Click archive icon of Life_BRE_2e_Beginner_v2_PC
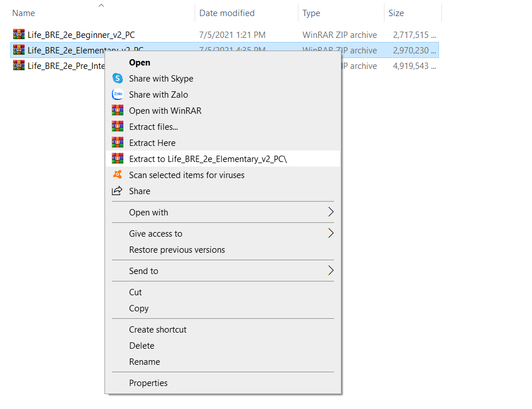This screenshot has width=532, height=409. tap(19, 34)
